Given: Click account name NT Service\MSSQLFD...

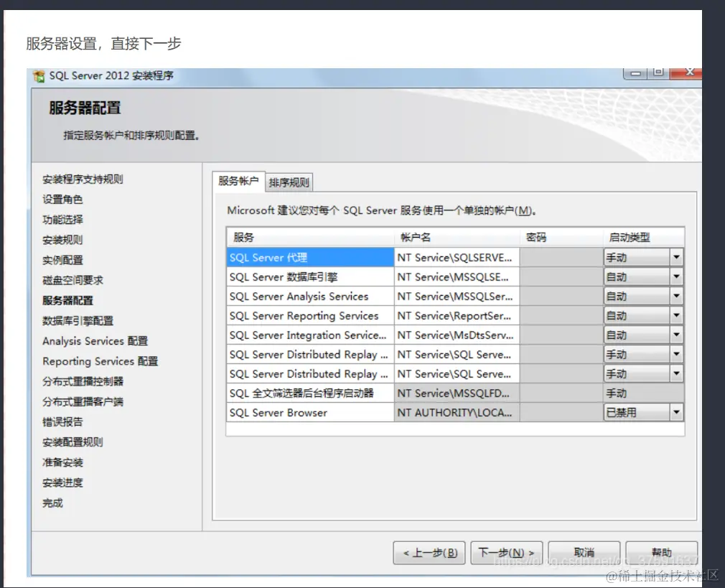Looking at the screenshot, I should pos(457,393).
